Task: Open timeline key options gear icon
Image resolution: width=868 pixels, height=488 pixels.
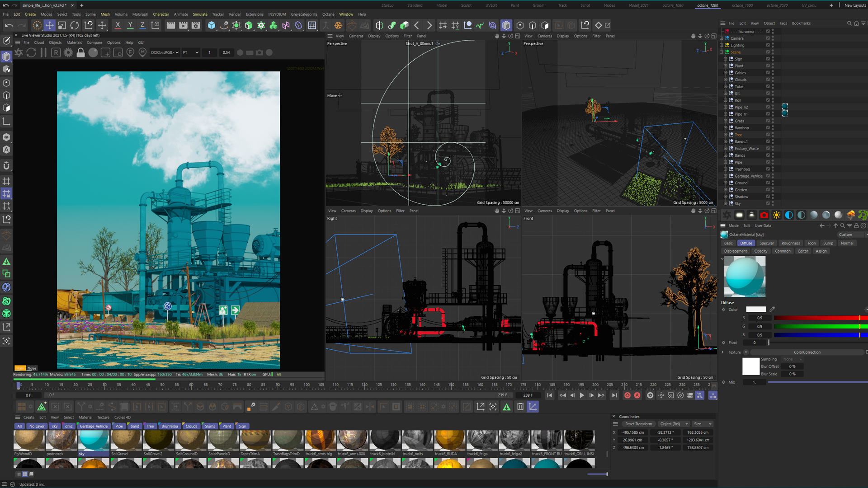Action: click(650, 395)
